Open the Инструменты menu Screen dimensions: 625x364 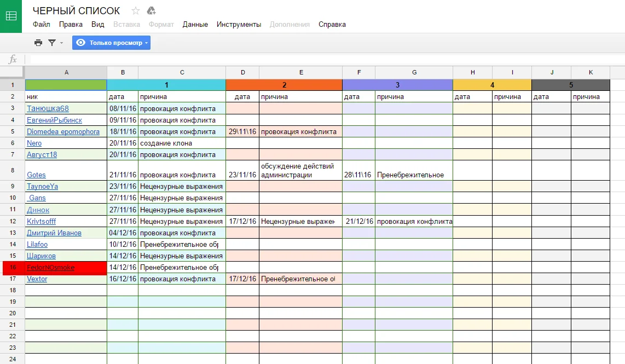point(239,25)
